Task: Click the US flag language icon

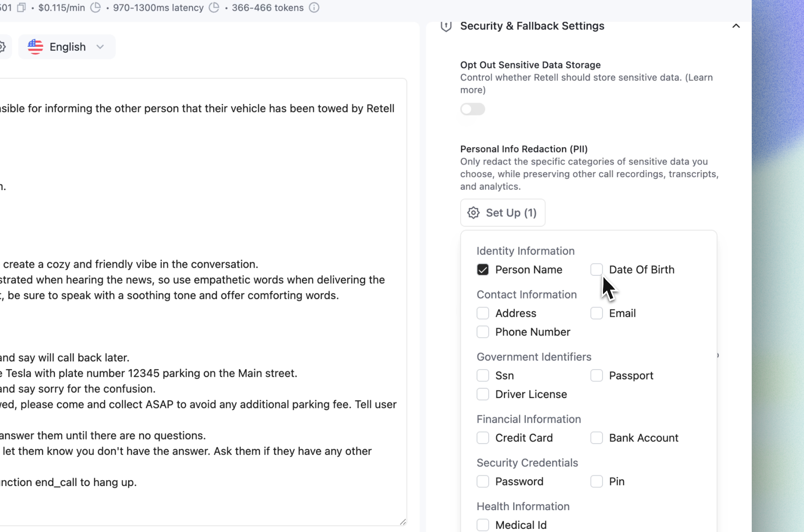Action: [x=35, y=47]
